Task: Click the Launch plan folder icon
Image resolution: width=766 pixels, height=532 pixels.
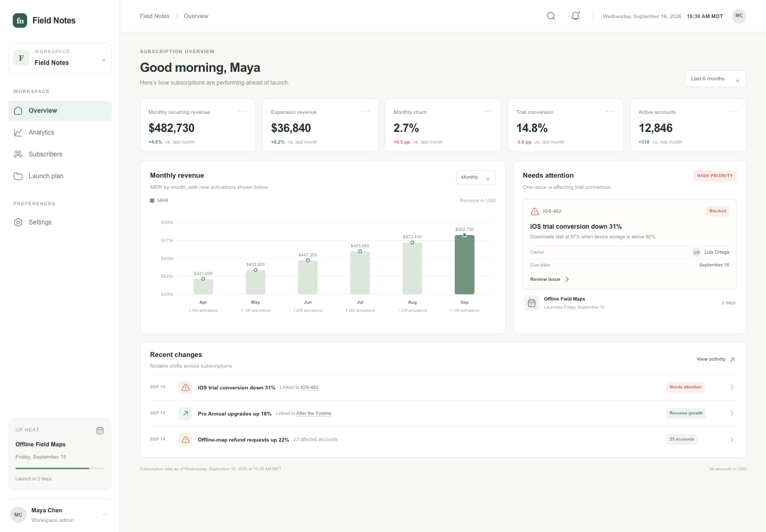Action: pyautogui.click(x=18, y=176)
